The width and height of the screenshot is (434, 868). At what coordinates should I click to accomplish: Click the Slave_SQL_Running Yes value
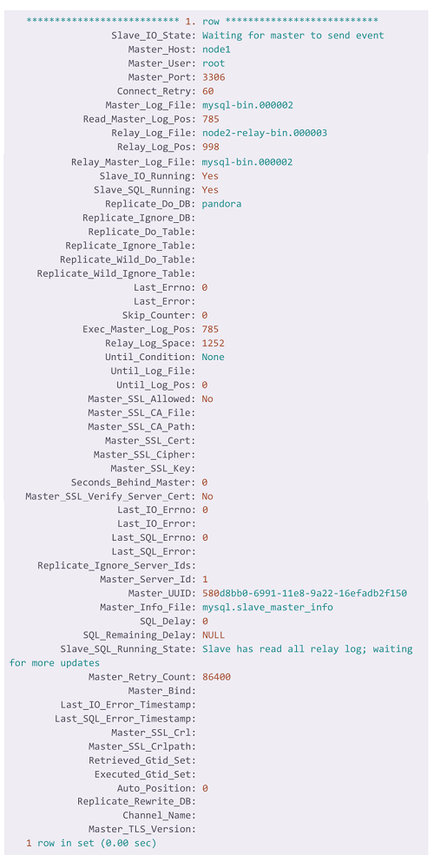click(210, 190)
